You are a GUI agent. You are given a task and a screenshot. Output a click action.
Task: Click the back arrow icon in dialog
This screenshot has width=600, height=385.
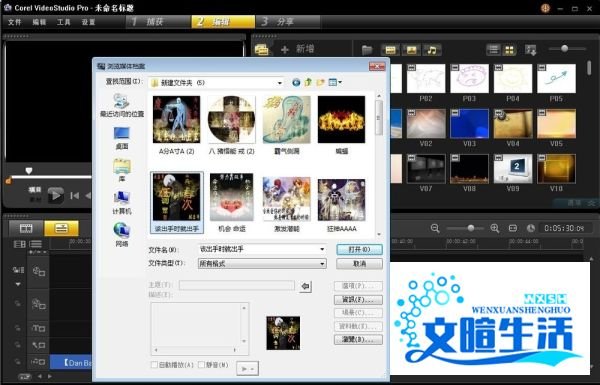point(296,82)
